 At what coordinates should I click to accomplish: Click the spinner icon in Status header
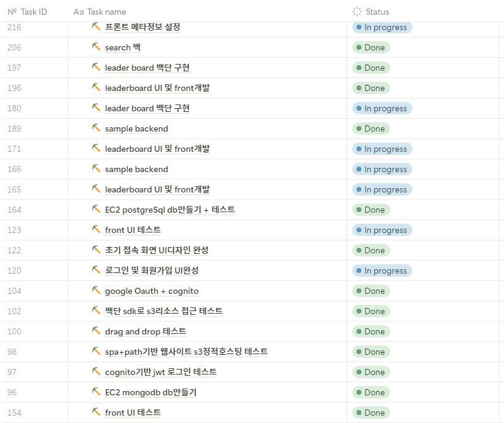[x=356, y=12]
